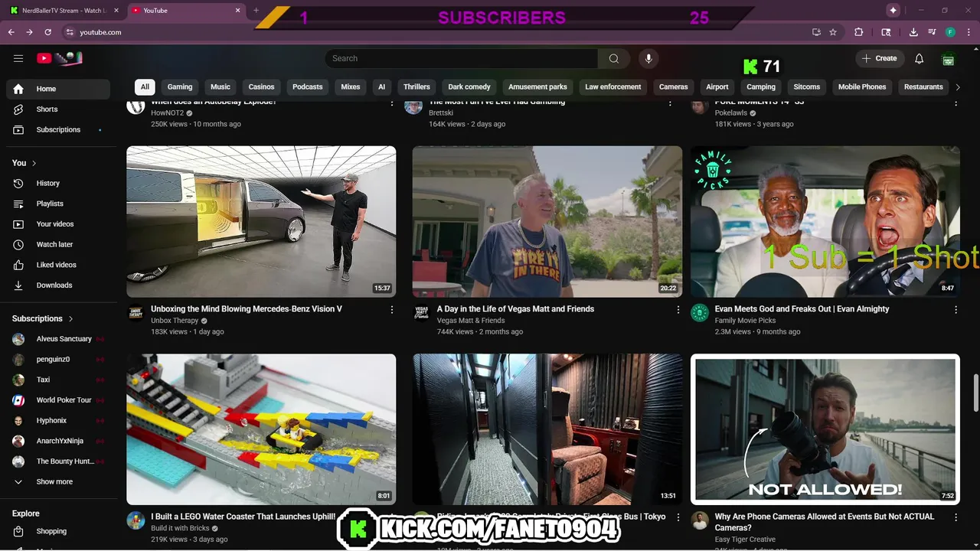Select the All filter chip
The image size is (980, 551).
coord(145,87)
